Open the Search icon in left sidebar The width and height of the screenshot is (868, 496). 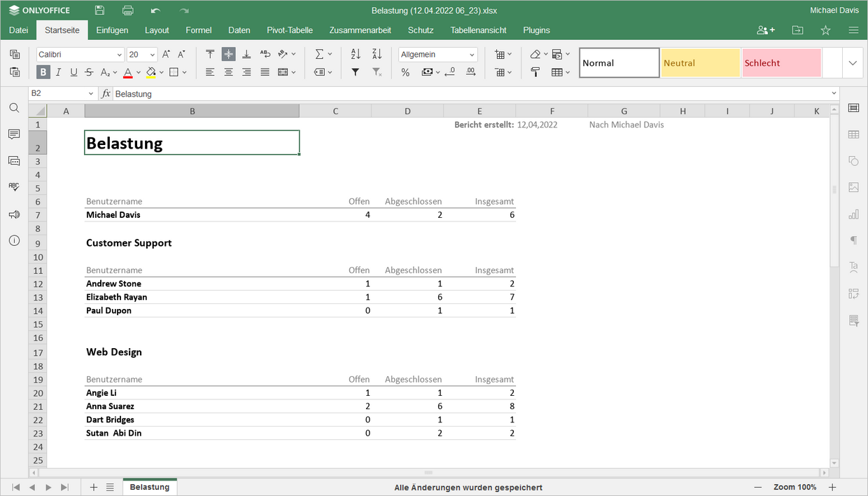(x=14, y=108)
